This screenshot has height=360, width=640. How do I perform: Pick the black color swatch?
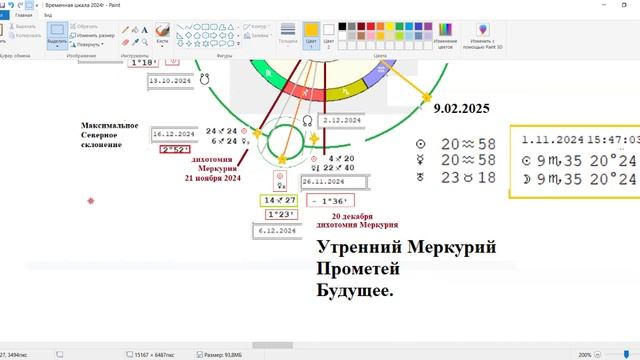(342, 27)
